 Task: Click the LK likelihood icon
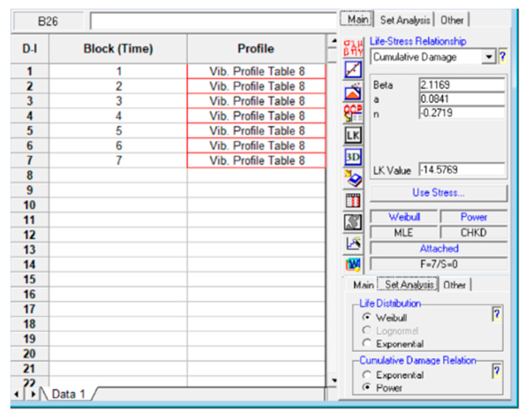[x=353, y=135]
